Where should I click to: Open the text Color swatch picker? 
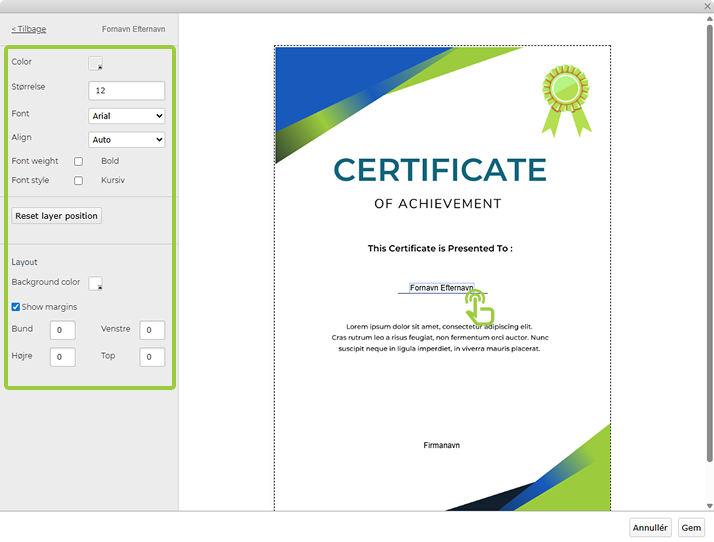click(x=96, y=63)
